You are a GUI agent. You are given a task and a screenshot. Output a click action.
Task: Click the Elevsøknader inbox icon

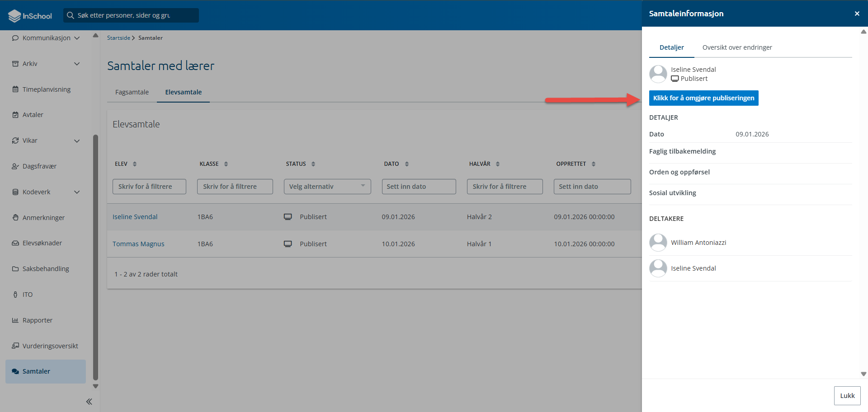(x=15, y=243)
